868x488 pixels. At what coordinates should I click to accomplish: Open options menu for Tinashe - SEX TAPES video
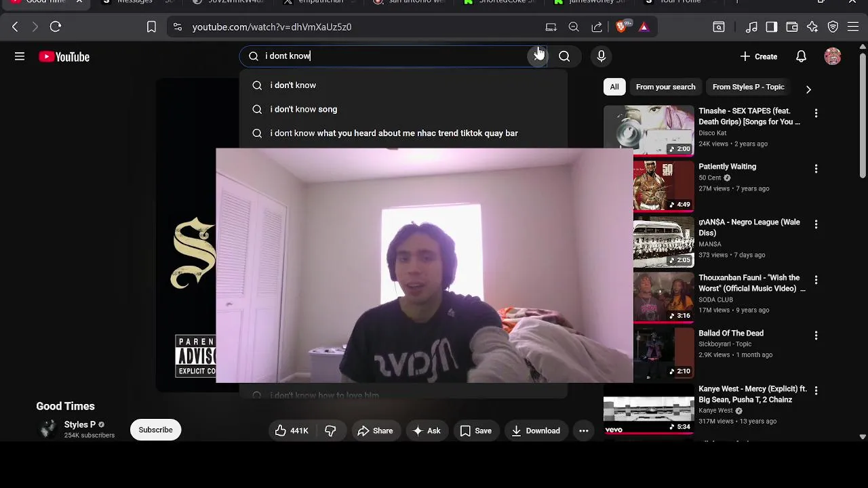coord(816,113)
